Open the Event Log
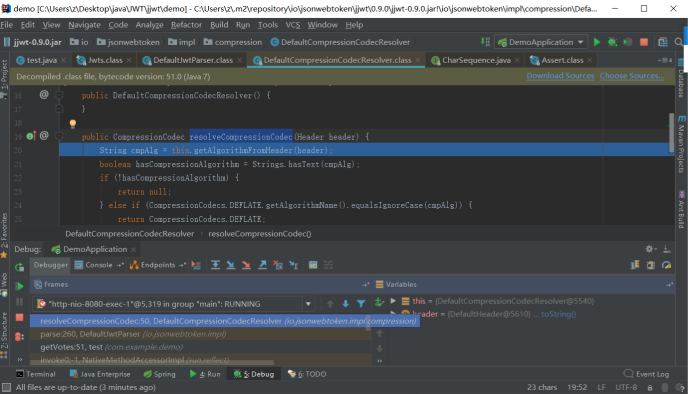688x394 pixels. coord(646,374)
